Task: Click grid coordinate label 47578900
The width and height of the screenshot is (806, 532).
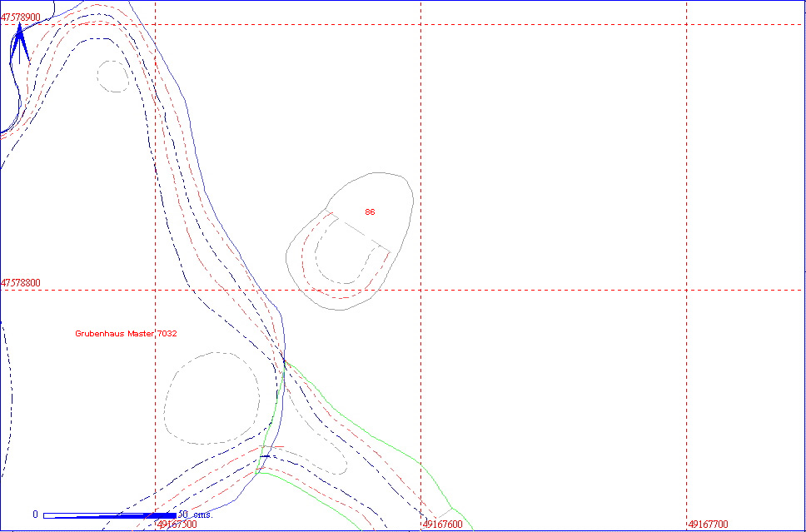Action: [x=21, y=18]
